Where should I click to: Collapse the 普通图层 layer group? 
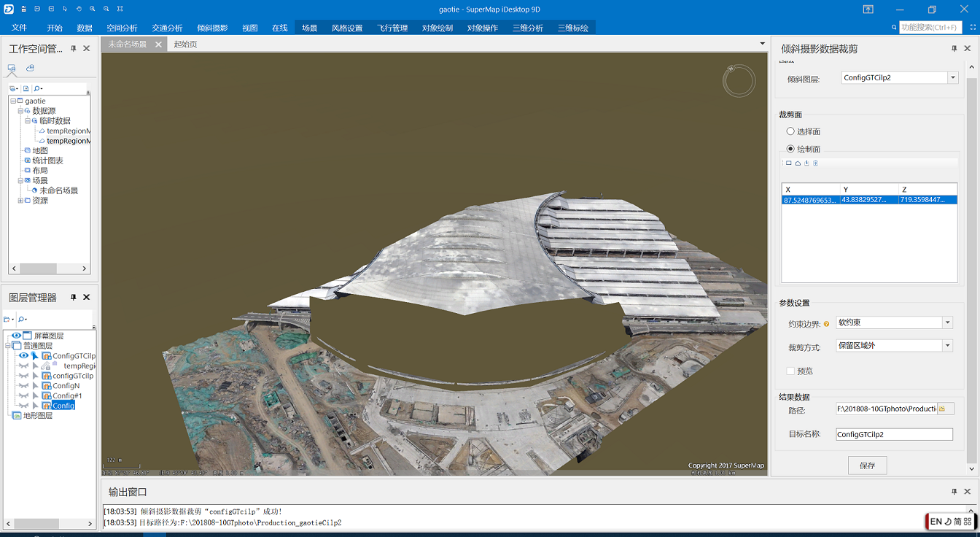click(x=8, y=346)
